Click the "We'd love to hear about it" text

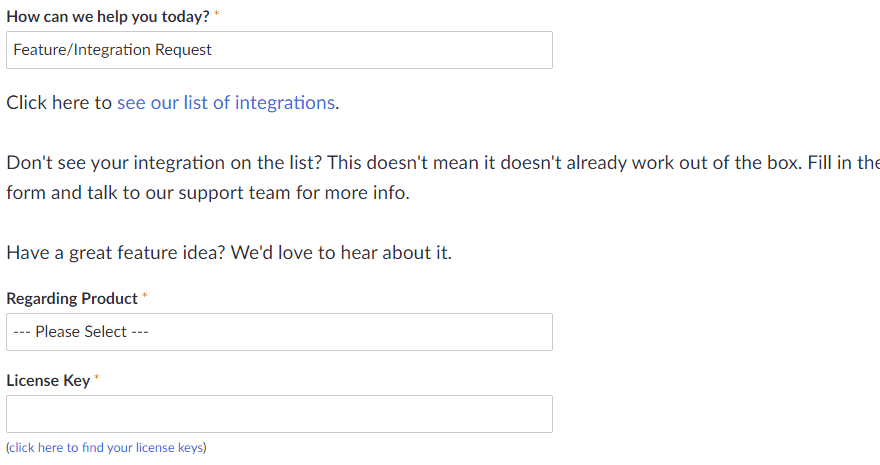coord(341,253)
